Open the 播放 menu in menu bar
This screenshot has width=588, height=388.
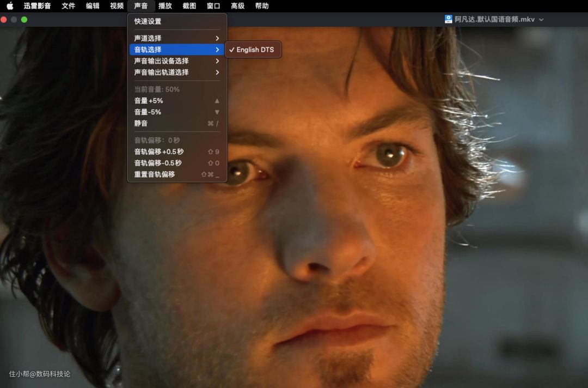point(165,6)
